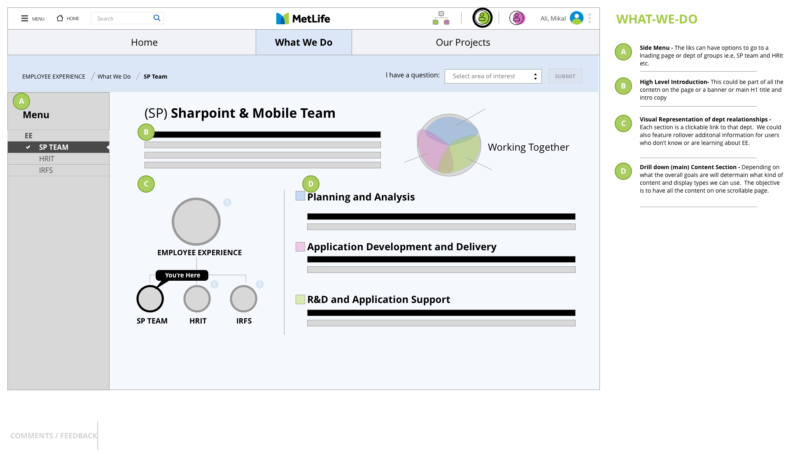Click info icon beside HRIT circle
Screen dimensions: 800x475
pyautogui.click(x=214, y=284)
